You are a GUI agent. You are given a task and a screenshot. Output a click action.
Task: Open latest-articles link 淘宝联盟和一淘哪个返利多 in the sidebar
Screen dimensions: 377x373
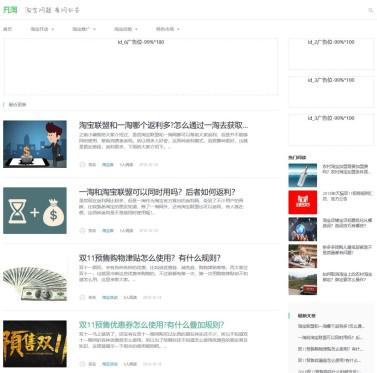pos(331,326)
